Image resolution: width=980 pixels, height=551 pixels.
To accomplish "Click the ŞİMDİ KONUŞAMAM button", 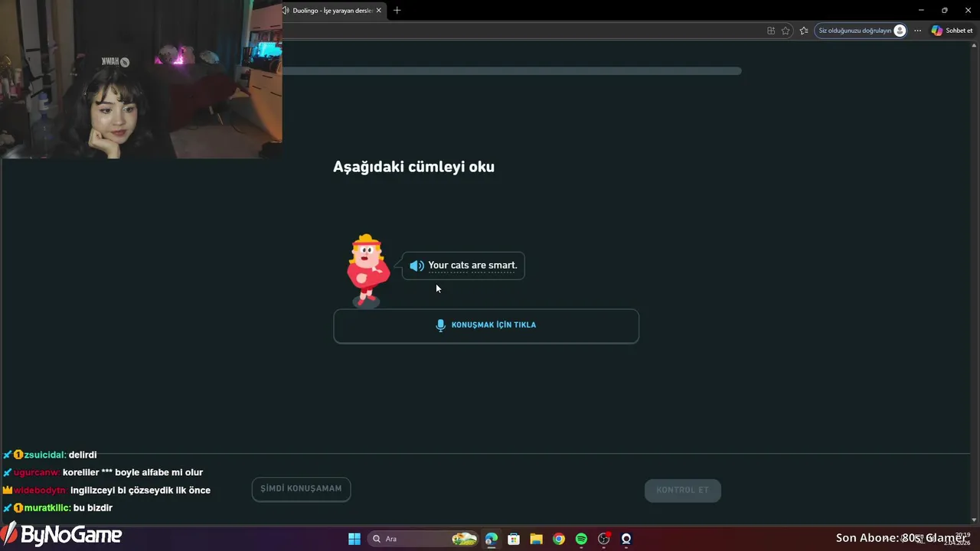I will pos(301,489).
